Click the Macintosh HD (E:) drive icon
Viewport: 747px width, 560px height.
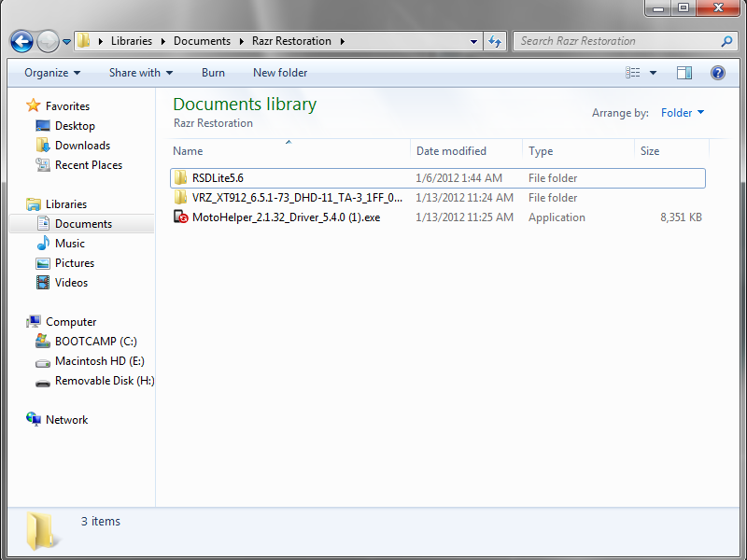(43, 363)
